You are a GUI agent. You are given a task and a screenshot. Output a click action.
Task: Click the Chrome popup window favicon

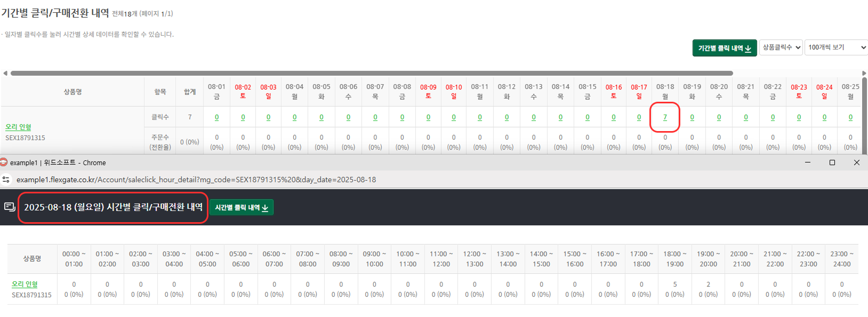point(4,162)
